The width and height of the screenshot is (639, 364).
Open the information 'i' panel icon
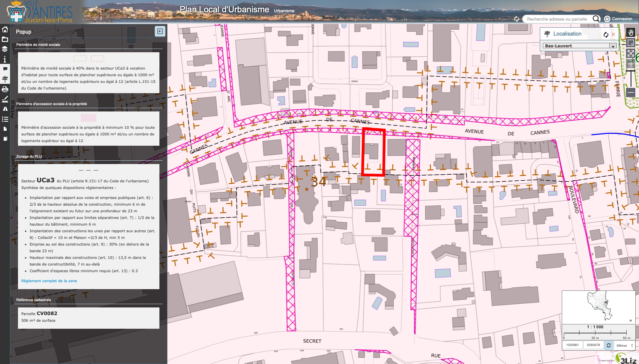5,59
